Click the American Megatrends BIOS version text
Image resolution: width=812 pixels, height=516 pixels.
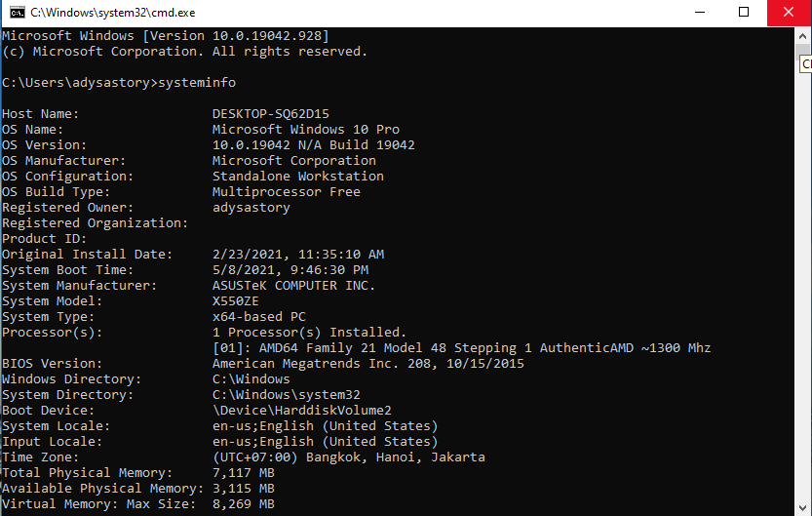click(368, 364)
